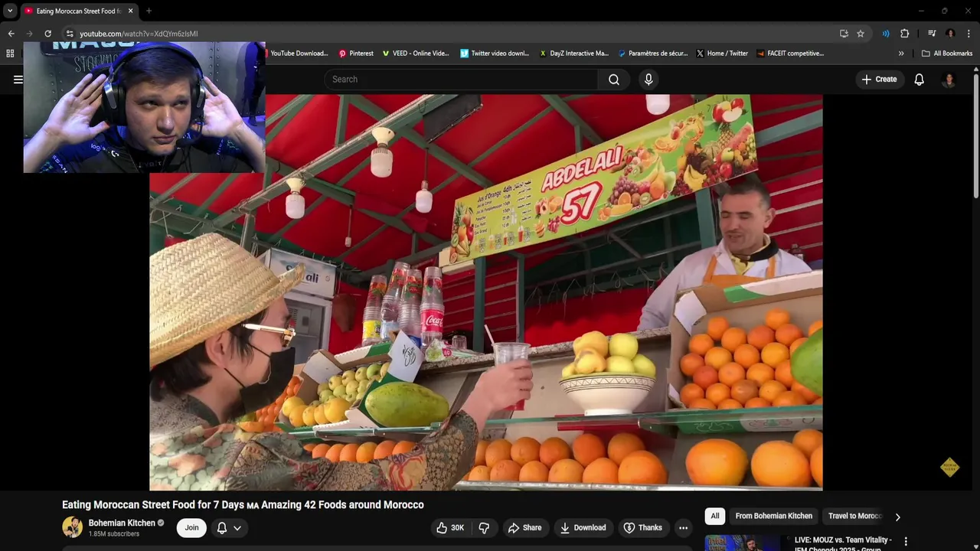
Task: Click the Thanks button
Action: [643, 528]
